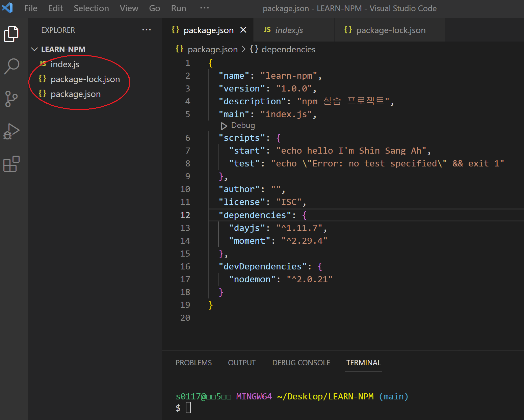Click line number 12 in the gutter
This screenshot has height=420, width=524.
click(x=185, y=215)
